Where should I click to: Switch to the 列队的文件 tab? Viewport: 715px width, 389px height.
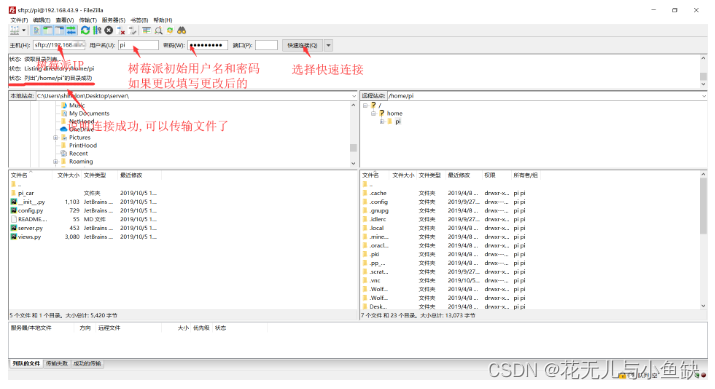(x=26, y=363)
